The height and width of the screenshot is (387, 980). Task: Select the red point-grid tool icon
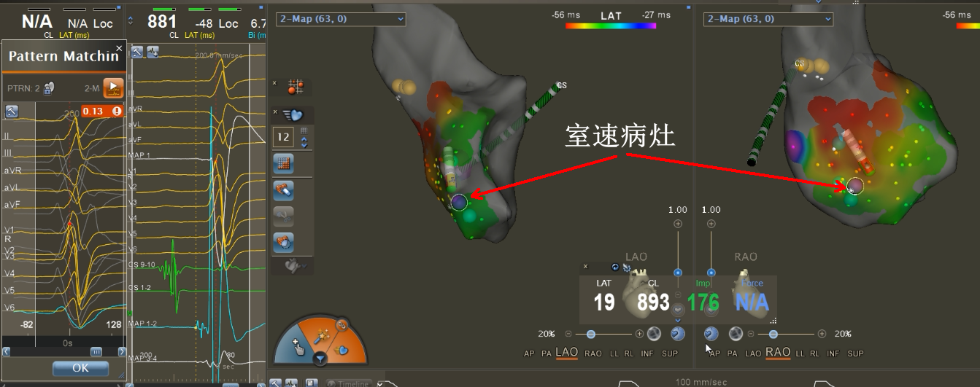[295, 87]
